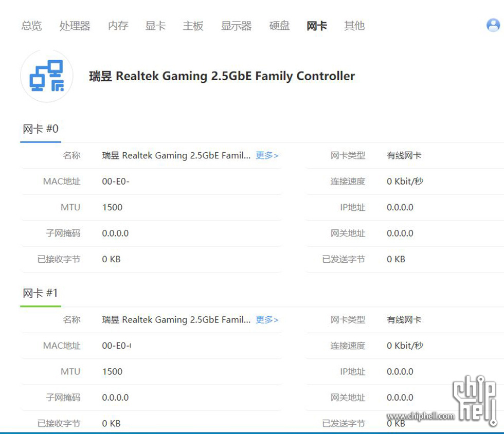Screen dimensions: 504x434
Task: Select the MAC address 00-E0- in 网卡 #1
Action: click(116, 346)
